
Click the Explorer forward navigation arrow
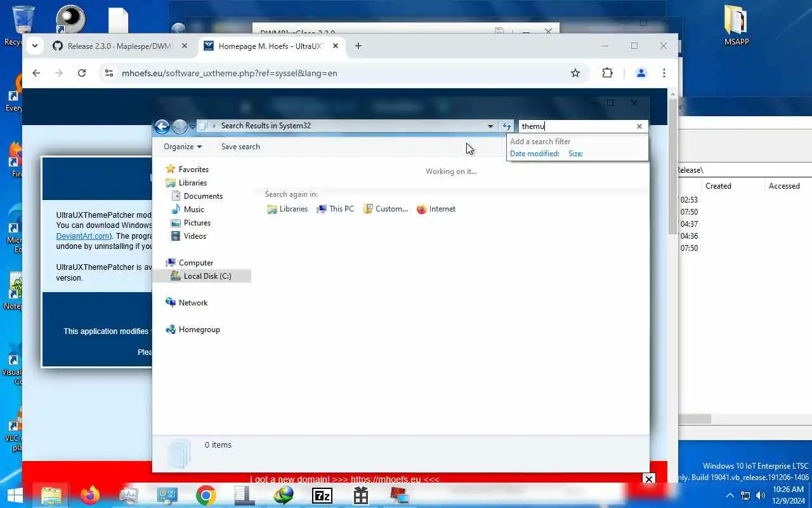pos(180,126)
